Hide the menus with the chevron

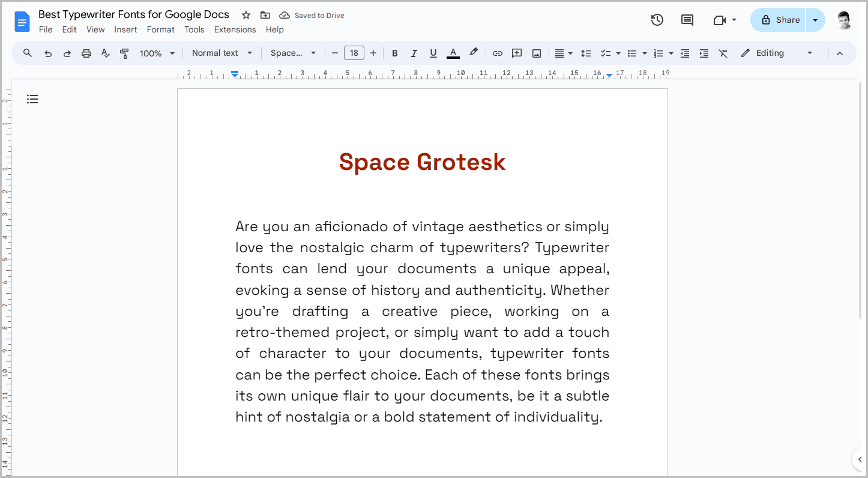pyautogui.click(x=839, y=53)
